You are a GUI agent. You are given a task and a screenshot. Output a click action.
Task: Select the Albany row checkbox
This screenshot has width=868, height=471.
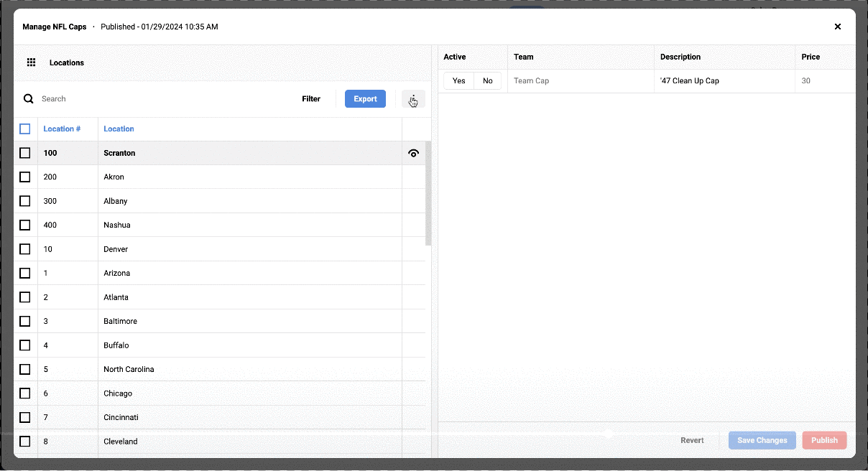(25, 201)
